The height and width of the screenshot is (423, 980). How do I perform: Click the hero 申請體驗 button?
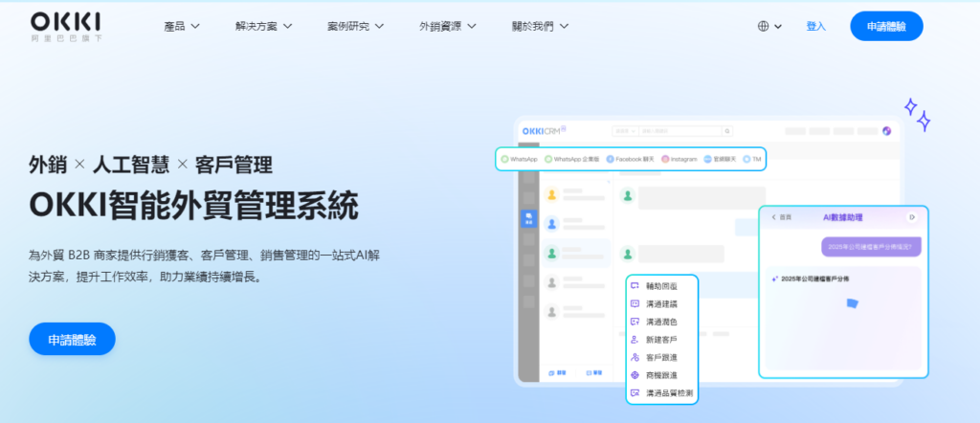[x=72, y=340]
